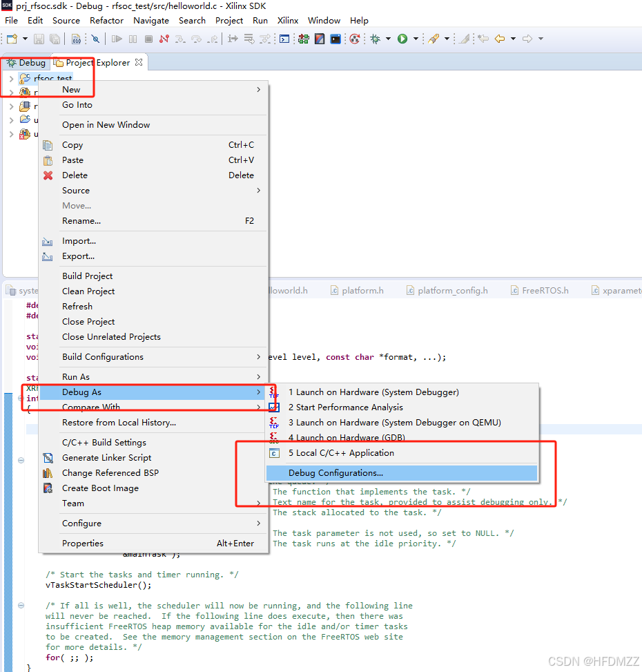
Task: Click the red Disconnect icon
Action: [164, 39]
